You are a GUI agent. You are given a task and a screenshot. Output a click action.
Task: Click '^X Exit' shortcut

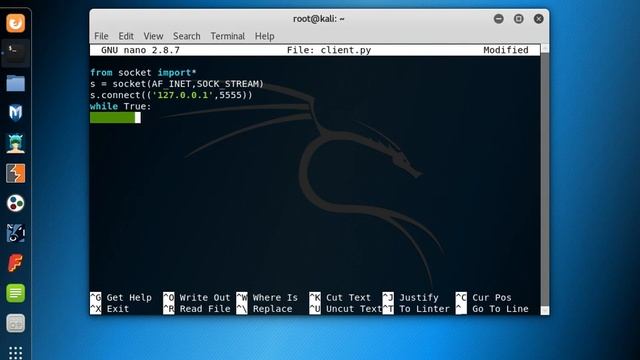pyautogui.click(x=110, y=309)
